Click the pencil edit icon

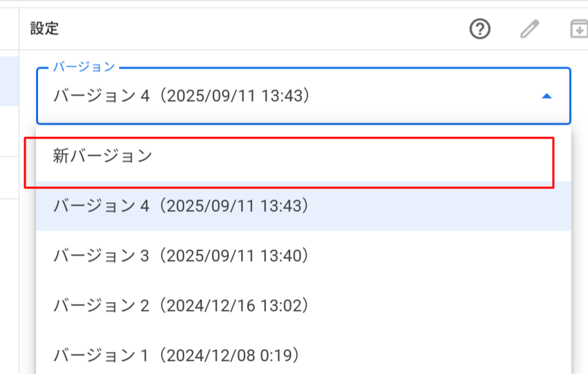(x=529, y=29)
